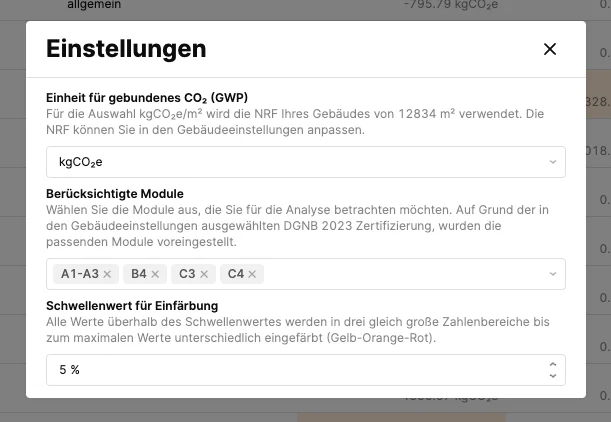Click the A1-A3 module chip label
Image resolution: width=611 pixels, height=422 pixels.
click(x=80, y=274)
